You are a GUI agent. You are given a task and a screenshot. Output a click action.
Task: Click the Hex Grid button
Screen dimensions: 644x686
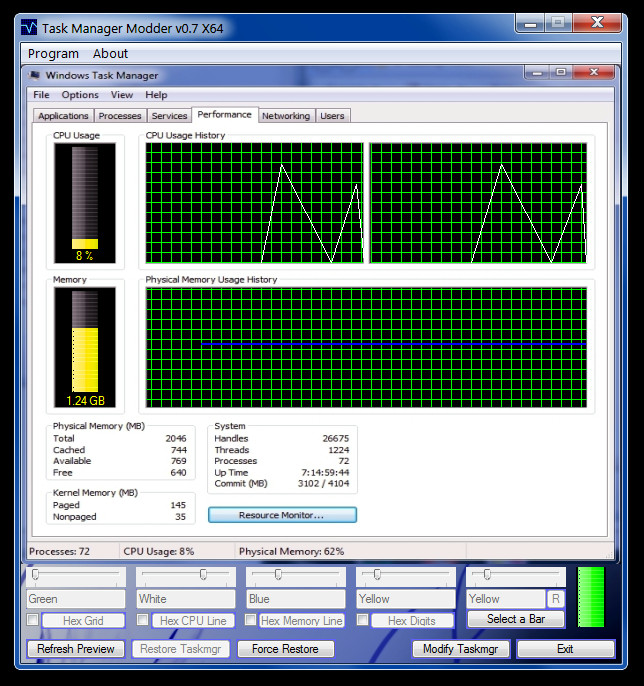(x=83, y=620)
